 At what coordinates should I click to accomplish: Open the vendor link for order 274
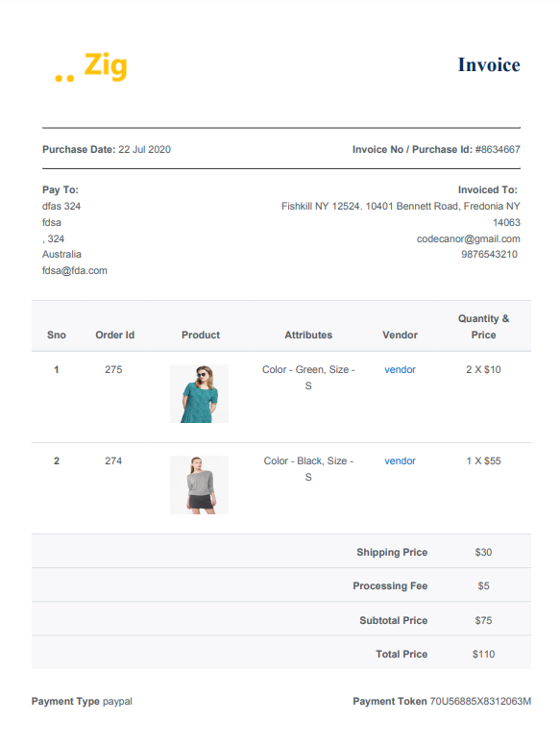pos(400,461)
